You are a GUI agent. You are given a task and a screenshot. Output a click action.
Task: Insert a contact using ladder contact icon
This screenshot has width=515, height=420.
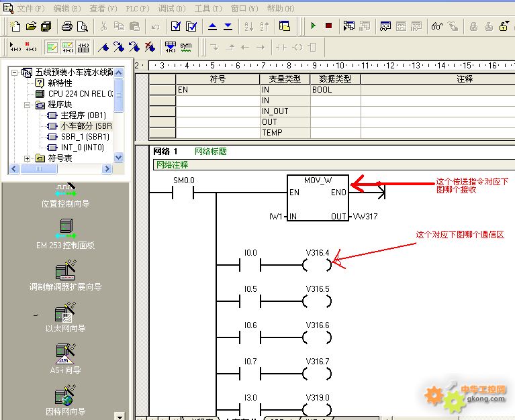(x=281, y=48)
